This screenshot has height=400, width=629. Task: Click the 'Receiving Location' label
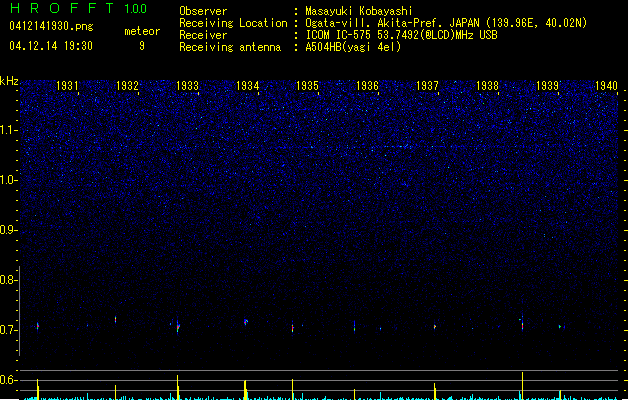[233, 23]
